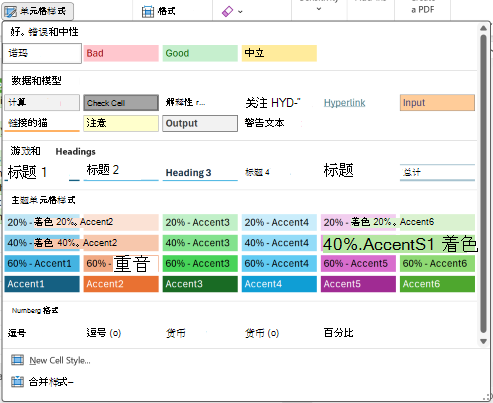493x403 pixels.
Task: Click the Cell Styles button icon
Action: tap(10, 12)
